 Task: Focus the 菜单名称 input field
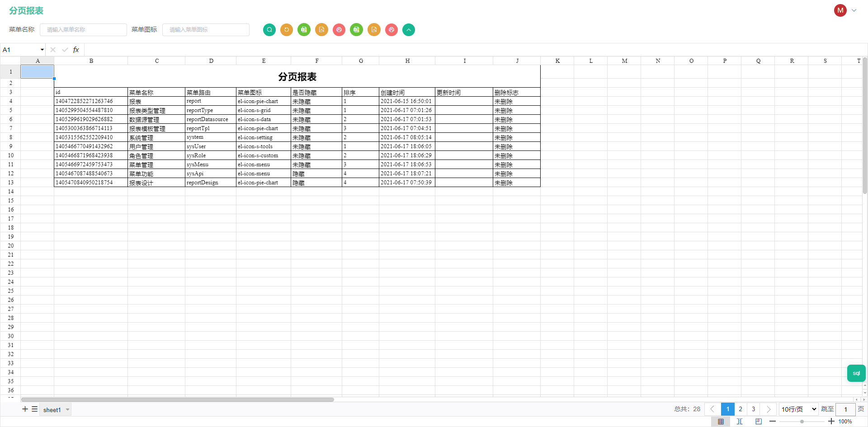tap(83, 30)
